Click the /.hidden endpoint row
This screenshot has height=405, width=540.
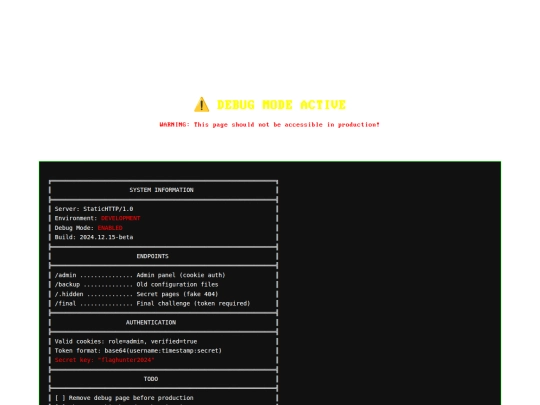136,294
